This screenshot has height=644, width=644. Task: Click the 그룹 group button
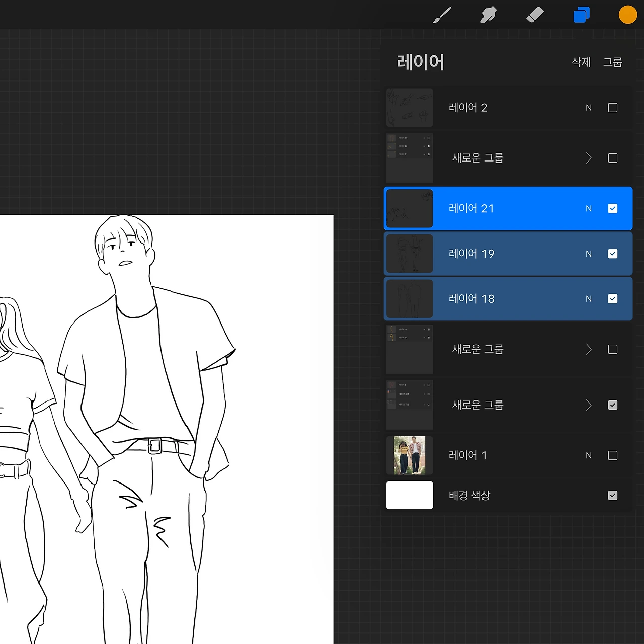613,62
